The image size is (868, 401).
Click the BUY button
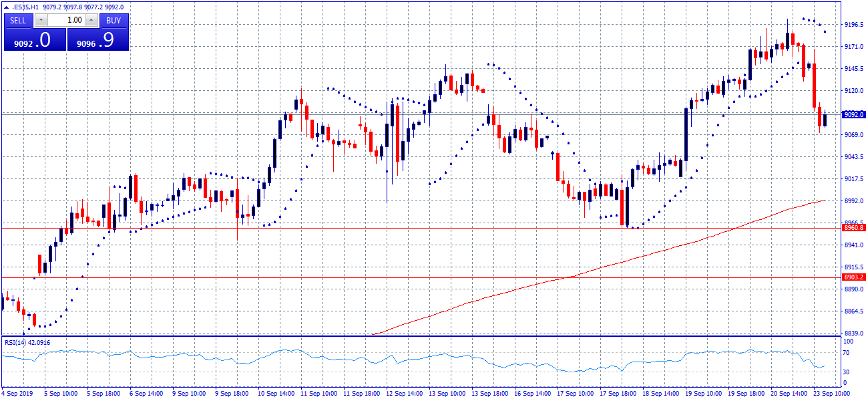tap(114, 20)
